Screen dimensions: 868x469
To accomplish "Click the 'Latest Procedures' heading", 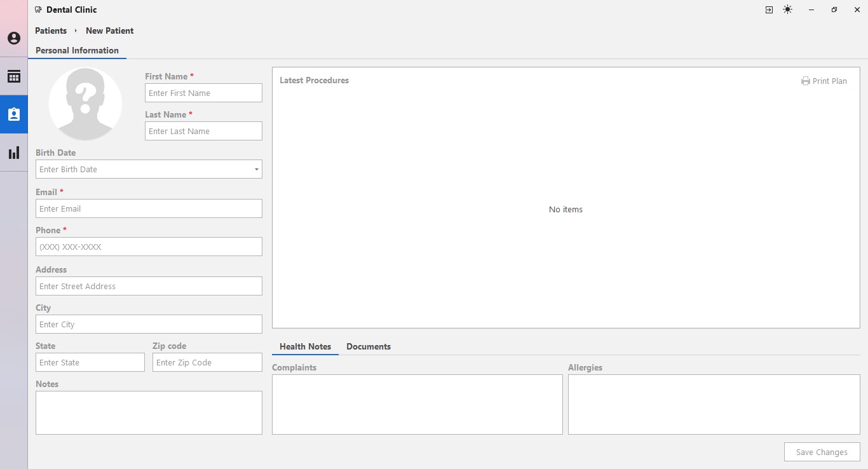I will point(314,81).
